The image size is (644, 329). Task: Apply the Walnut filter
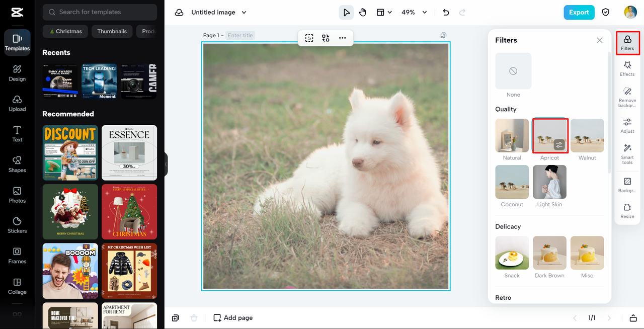587,135
